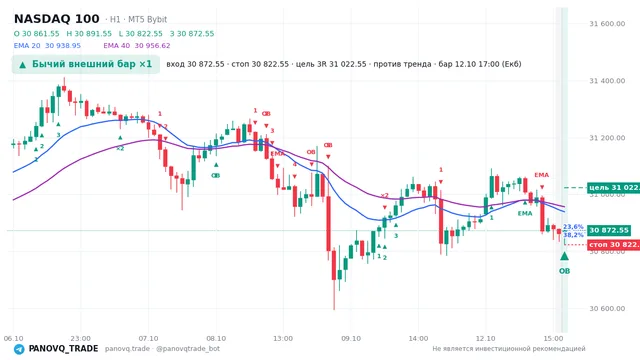Click the green triangle in the bullish bar badge

(23, 64)
